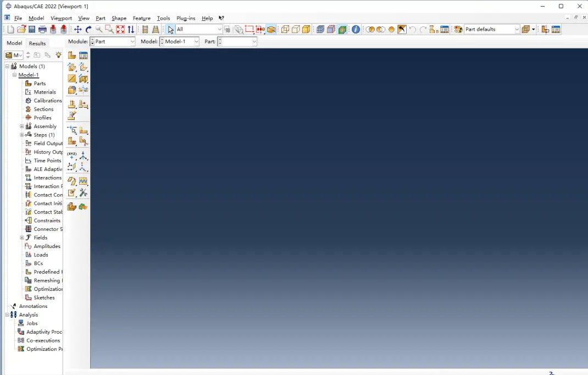Image resolution: width=588 pixels, height=375 pixels.
Task: Click the Print icon in toolbar
Action: coord(42,30)
